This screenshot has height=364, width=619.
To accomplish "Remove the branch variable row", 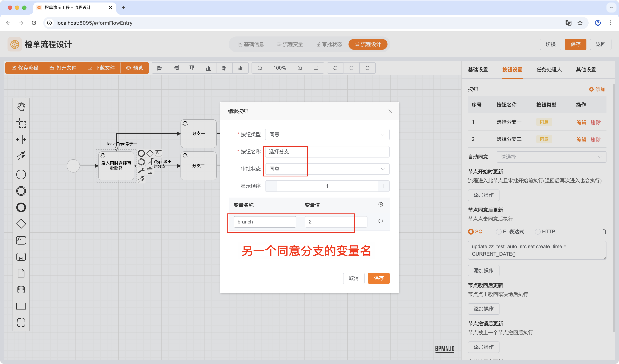I will (x=381, y=221).
